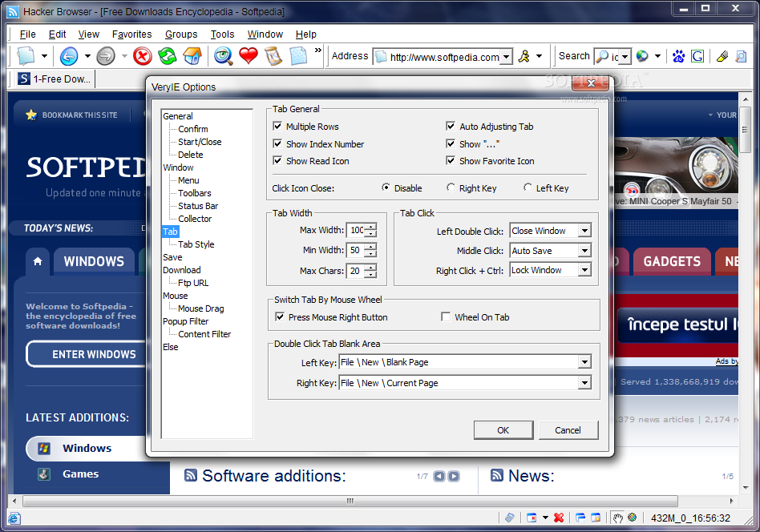Open the search box dropdown arrow
Viewport: 760px width, 532px height.
[625, 57]
